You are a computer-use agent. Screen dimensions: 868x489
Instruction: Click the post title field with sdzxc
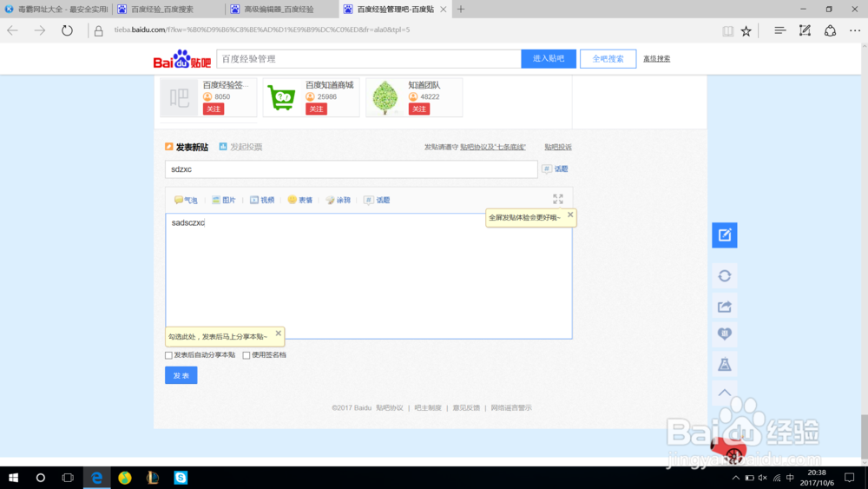[351, 169]
